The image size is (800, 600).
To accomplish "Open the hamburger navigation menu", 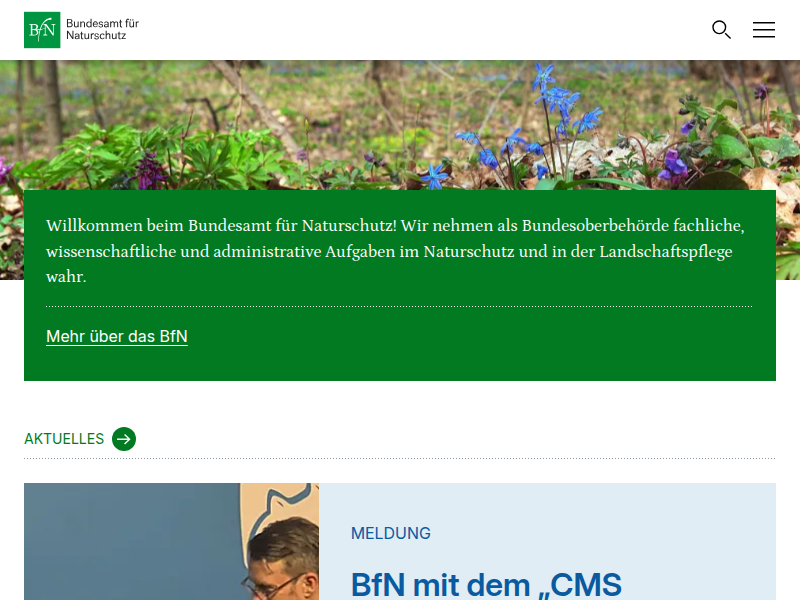I will tap(764, 30).
